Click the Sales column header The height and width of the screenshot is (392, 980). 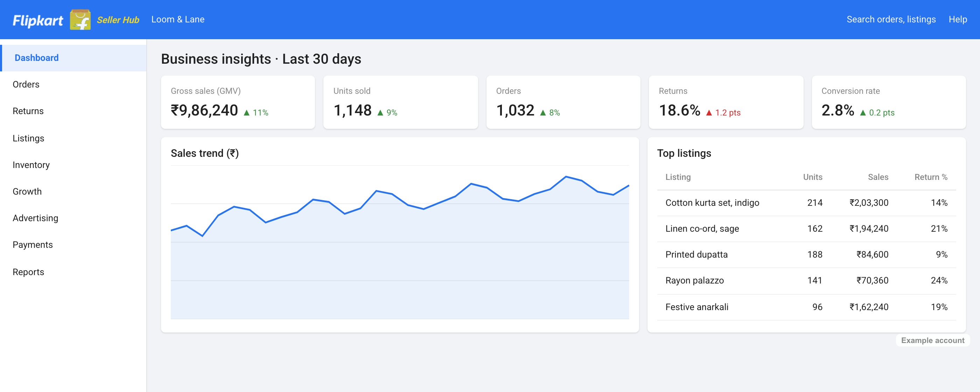pyautogui.click(x=878, y=177)
